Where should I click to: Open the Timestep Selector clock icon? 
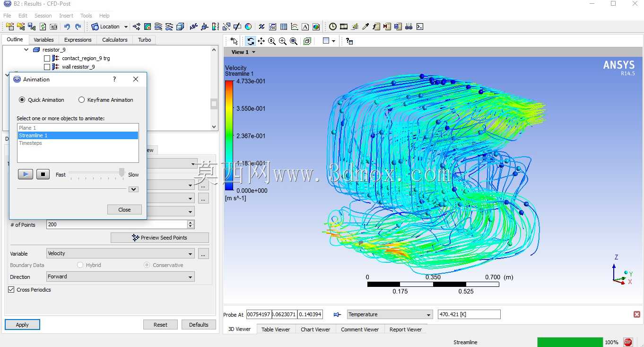(333, 27)
